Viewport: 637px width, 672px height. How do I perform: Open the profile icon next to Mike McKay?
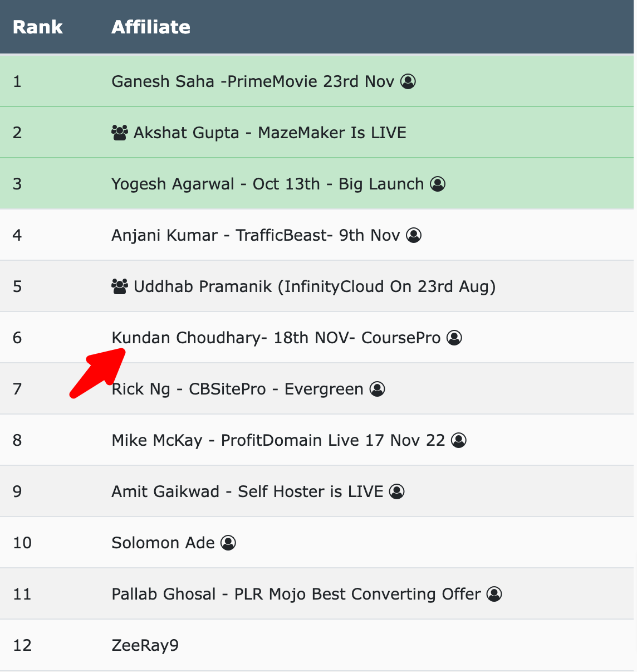(x=459, y=440)
